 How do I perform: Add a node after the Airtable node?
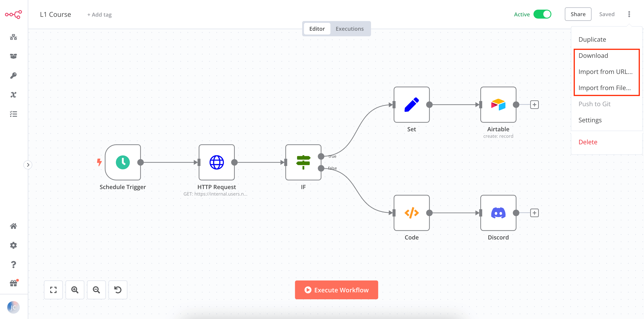[x=534, y=105]
